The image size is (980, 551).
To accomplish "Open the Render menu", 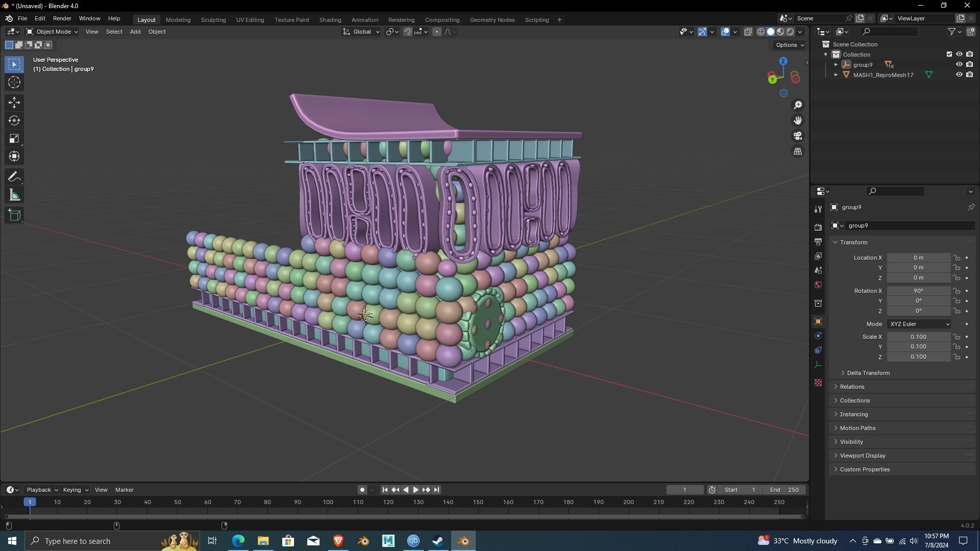I will coord(62,18).
